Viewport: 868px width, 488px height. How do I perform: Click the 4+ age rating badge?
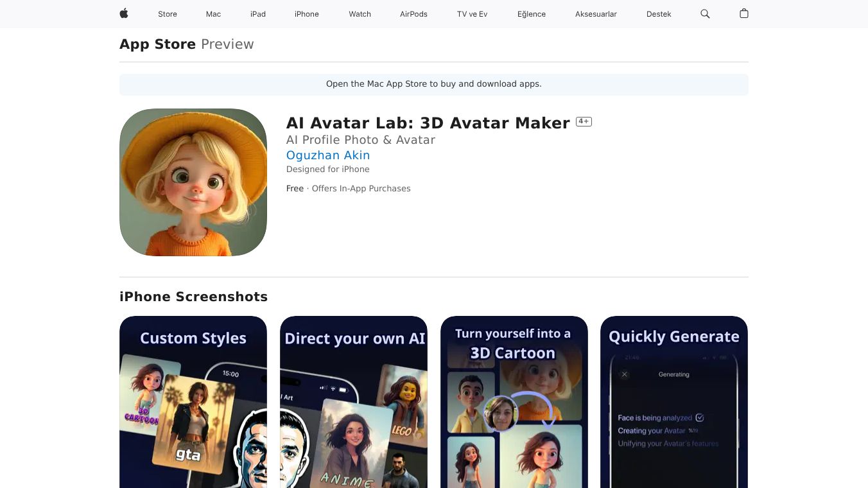[x=584, y=121]
